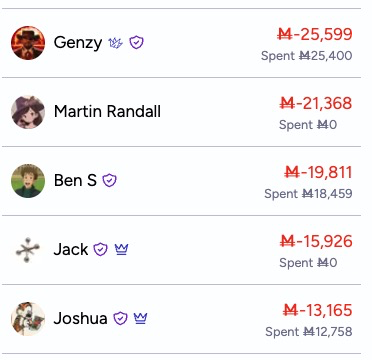
Task: Click the Jack username text
Action: (x=71, y=249)
